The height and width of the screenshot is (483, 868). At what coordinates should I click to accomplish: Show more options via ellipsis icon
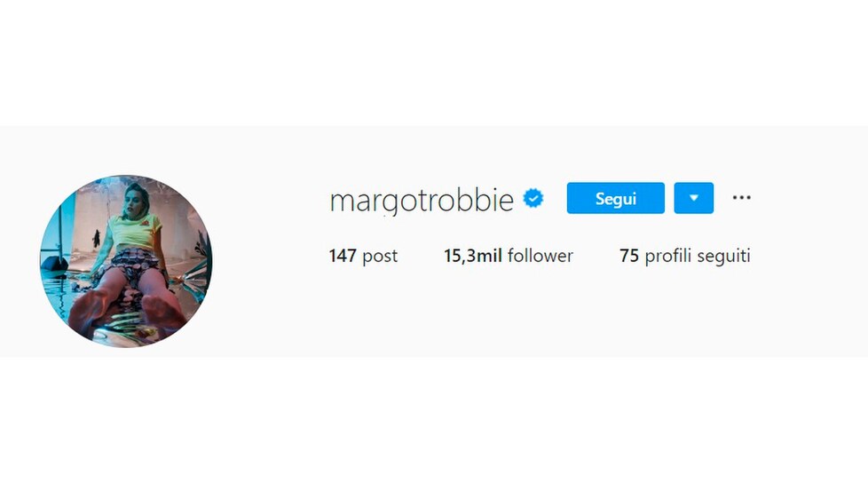(741, 197)
